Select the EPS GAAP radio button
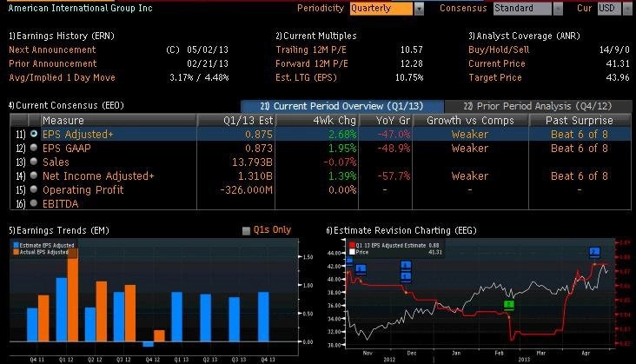 pos(34,148)
